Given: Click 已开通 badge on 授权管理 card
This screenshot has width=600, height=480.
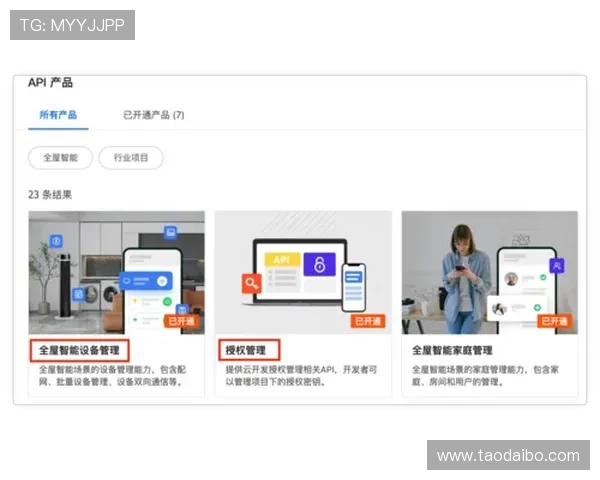Looking at the screenshot, I should coord(368,321).
